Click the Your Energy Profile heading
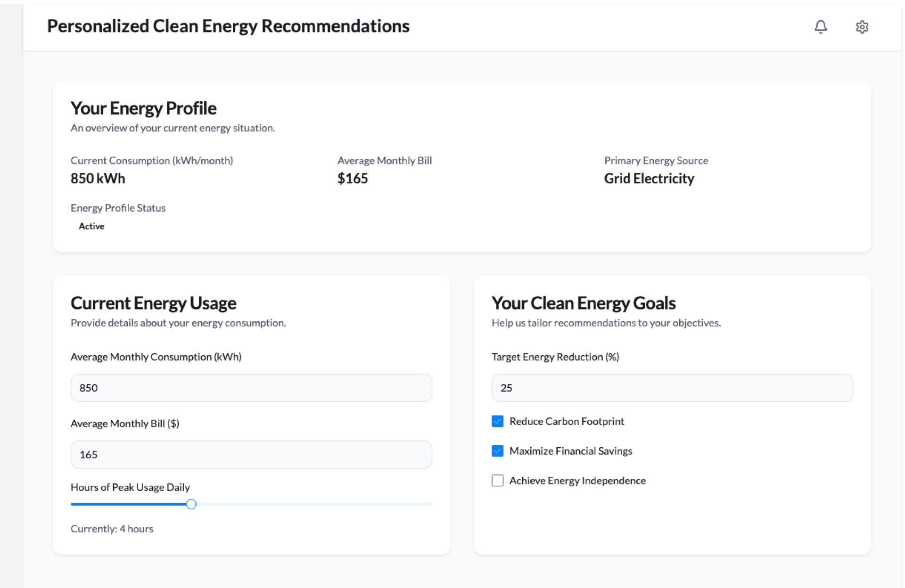The image size is (905, 588). tap(143, 108)
